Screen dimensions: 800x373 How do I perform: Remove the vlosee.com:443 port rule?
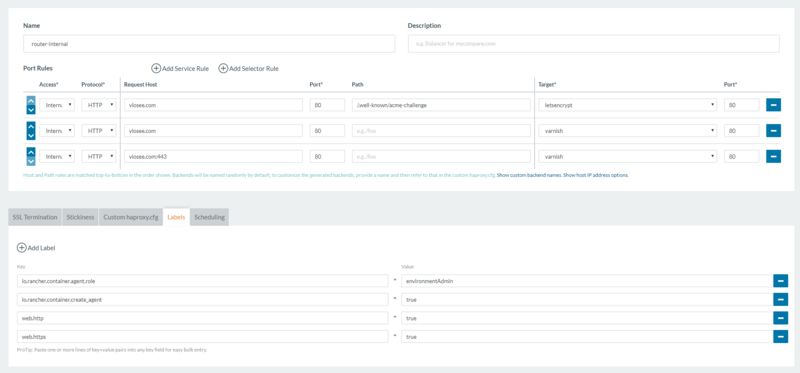point(773,156)
